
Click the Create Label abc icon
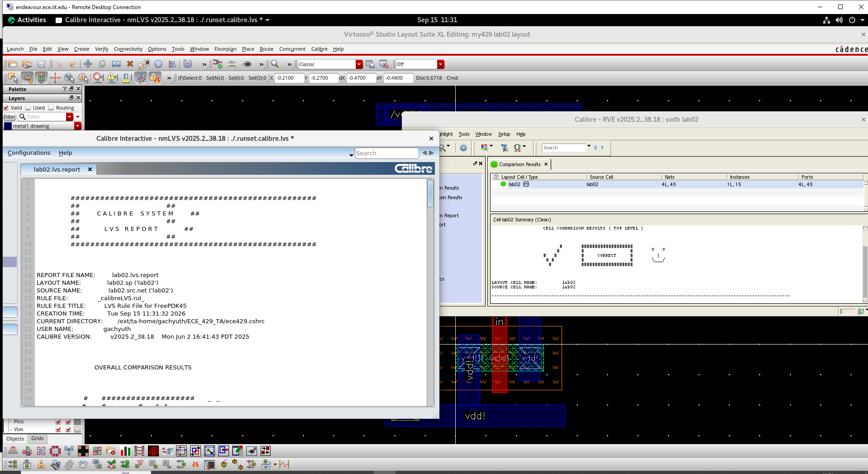click(x=232, y=64)
